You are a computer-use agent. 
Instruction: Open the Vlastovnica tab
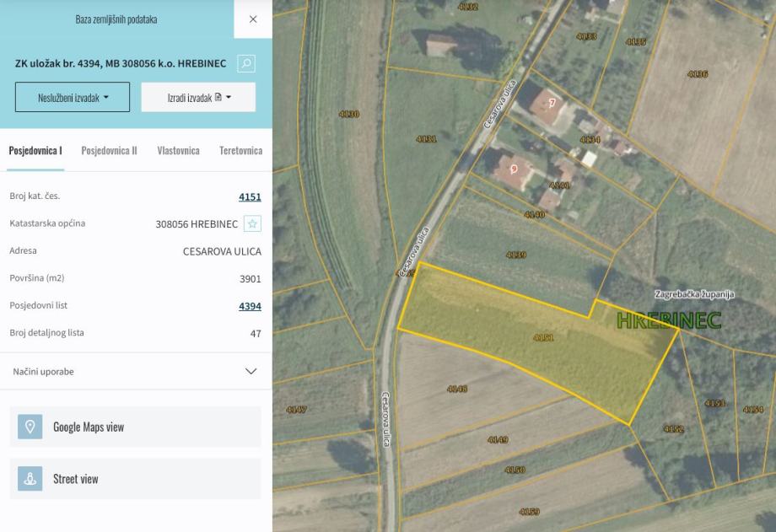[178, 150]
